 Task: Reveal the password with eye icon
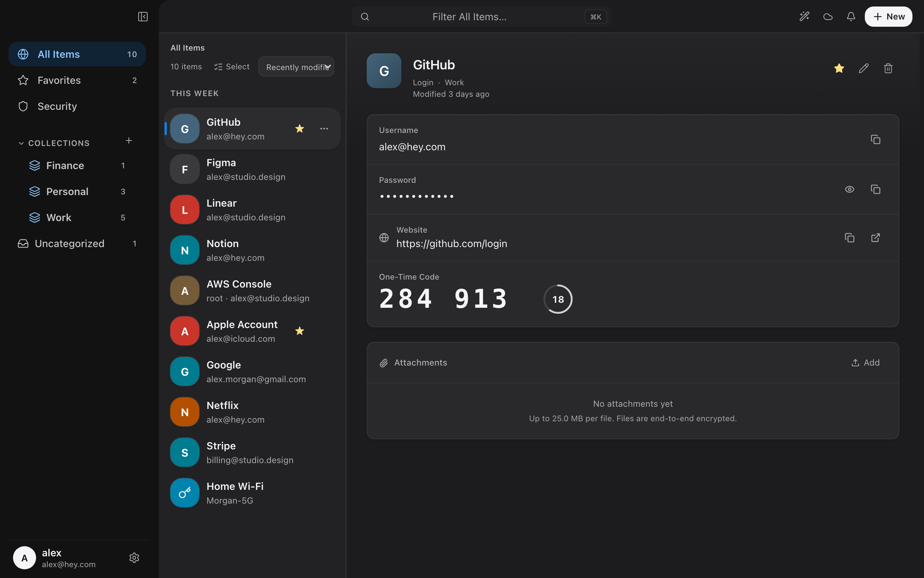coord(850,189)
